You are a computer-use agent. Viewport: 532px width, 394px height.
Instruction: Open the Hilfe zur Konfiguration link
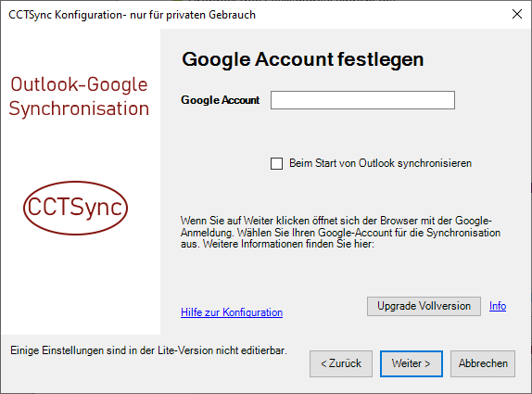point(232,312)
